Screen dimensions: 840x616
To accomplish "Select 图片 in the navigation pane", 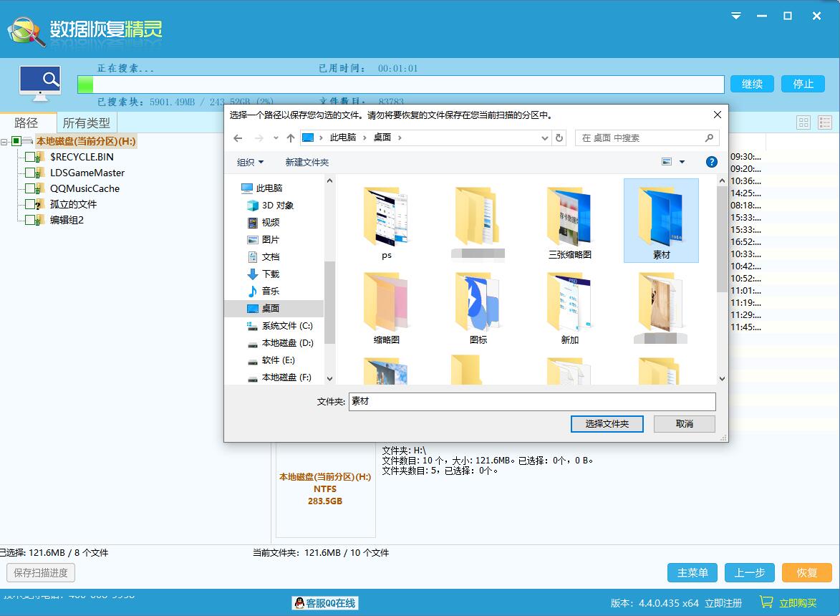I will click(x=264, y=239).
